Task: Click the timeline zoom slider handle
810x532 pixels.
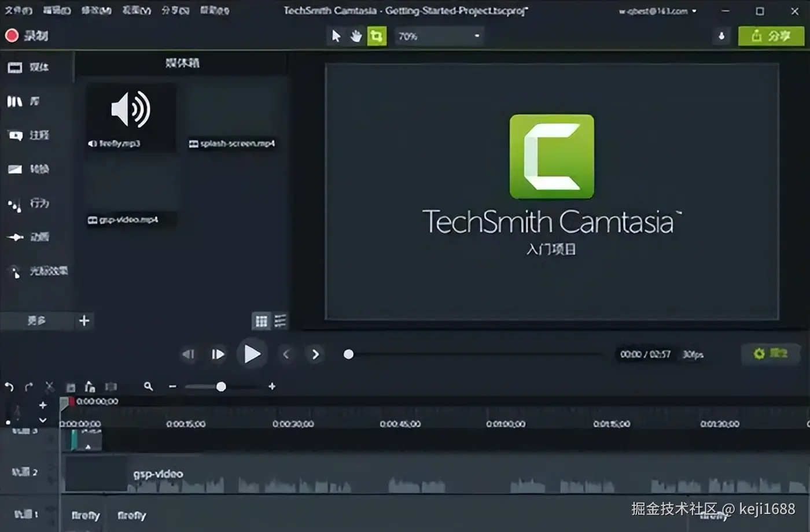Action: tap(221, 386)
